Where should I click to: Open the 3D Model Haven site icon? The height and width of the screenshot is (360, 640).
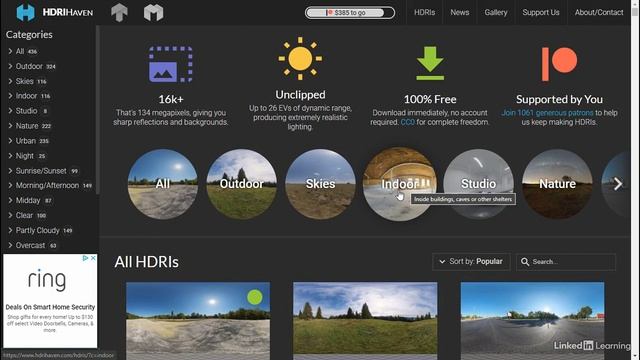point(153,13)
